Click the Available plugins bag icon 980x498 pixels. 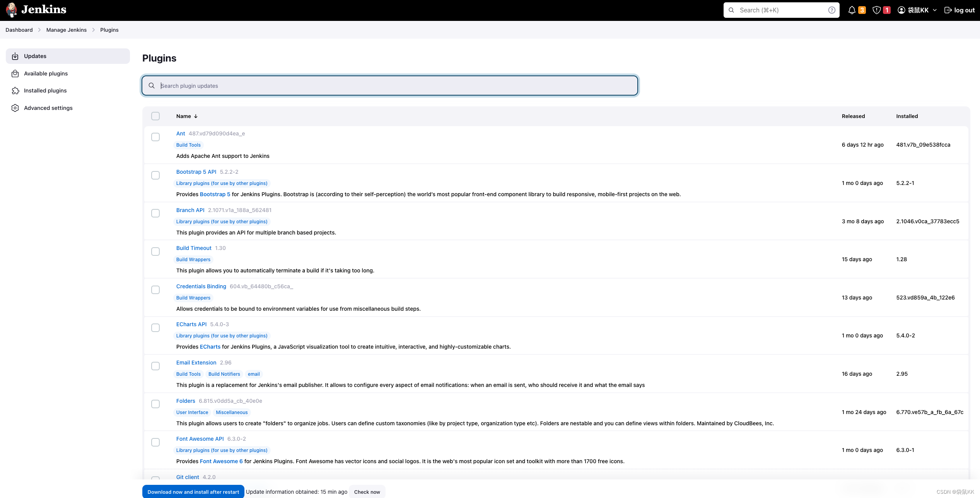click(15, 73)
